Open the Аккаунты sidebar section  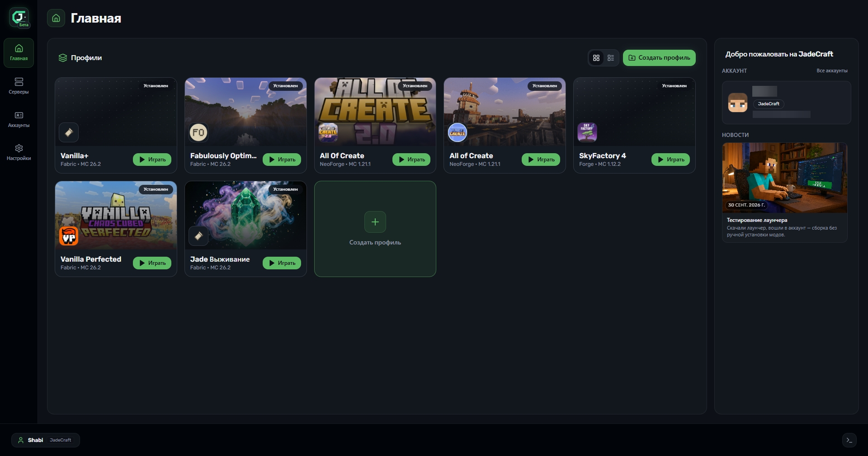pos(19,119)
